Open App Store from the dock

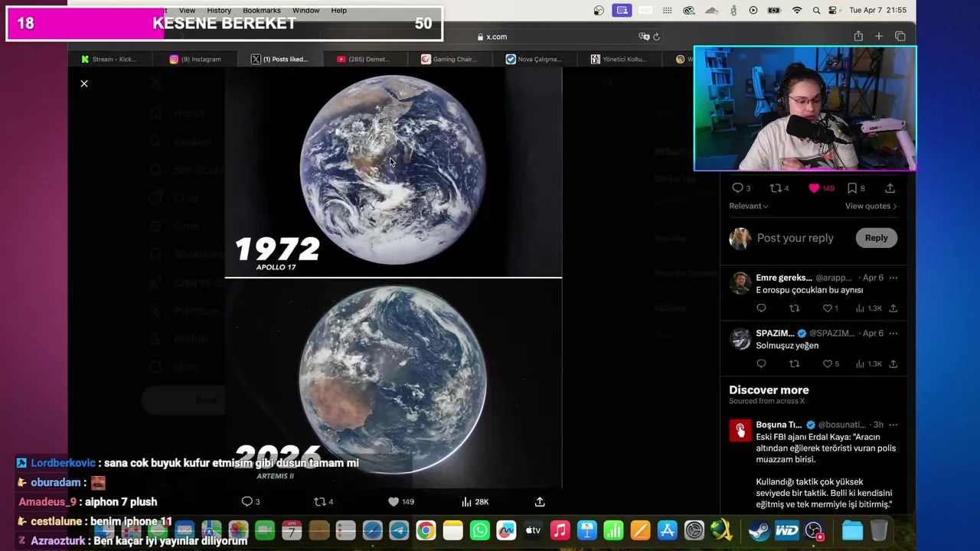668,530
